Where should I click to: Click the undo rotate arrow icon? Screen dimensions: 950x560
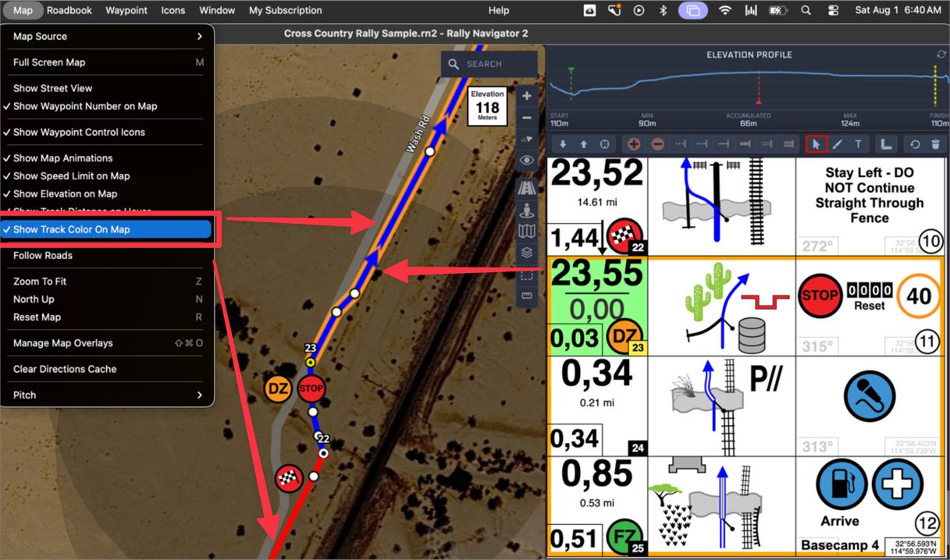coord(915,144)
